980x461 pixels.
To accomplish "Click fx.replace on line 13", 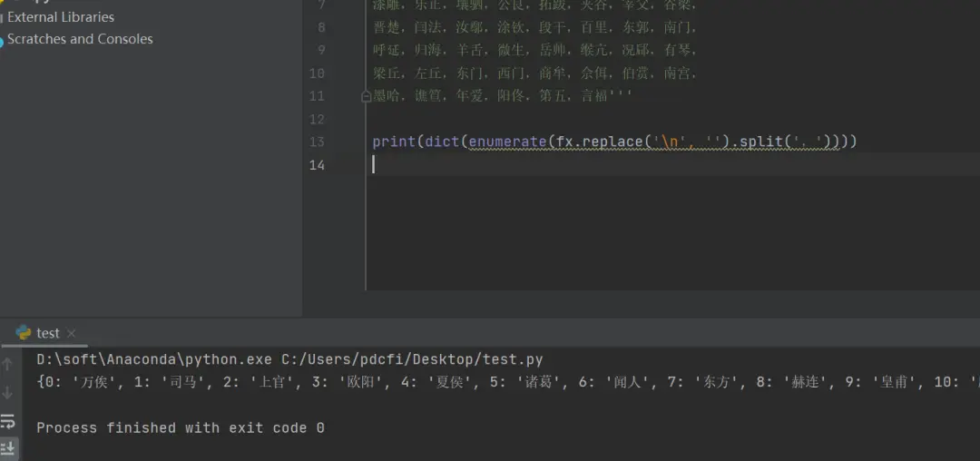I will coord(600,142).
